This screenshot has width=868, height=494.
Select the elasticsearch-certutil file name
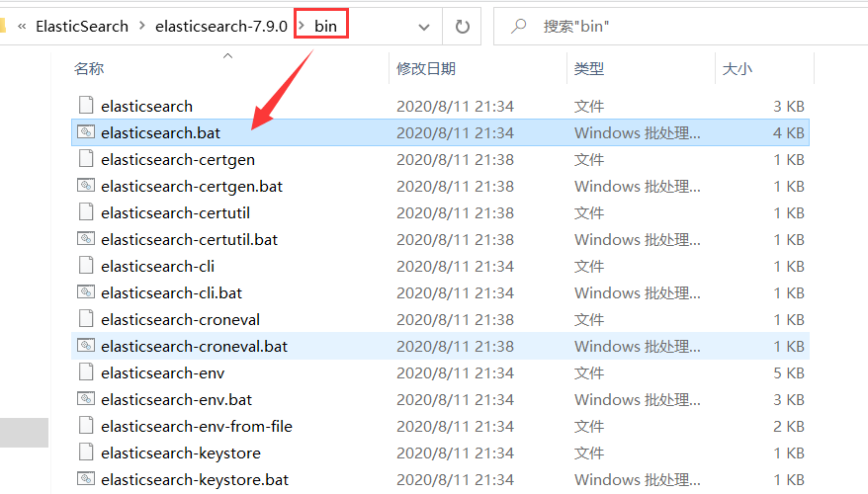coord(176,212)
